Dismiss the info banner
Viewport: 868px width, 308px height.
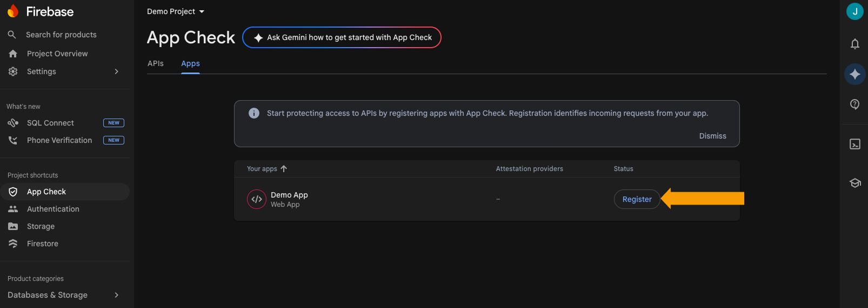point(712,136)
